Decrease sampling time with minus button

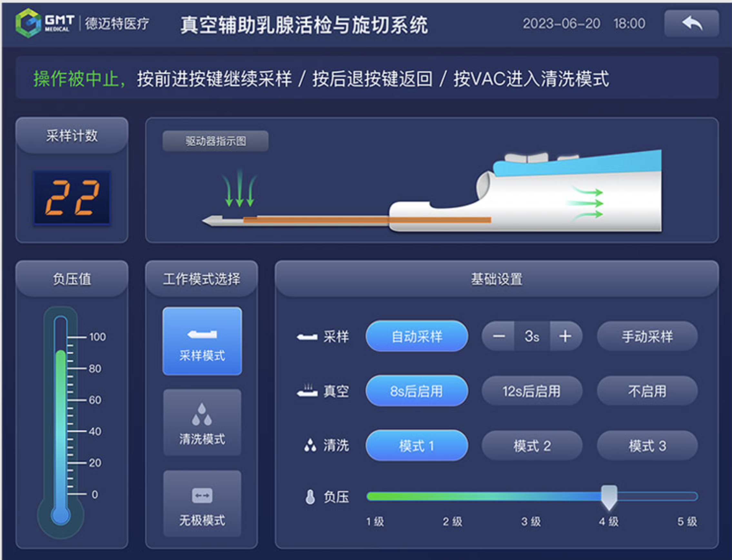pos(499,336)
